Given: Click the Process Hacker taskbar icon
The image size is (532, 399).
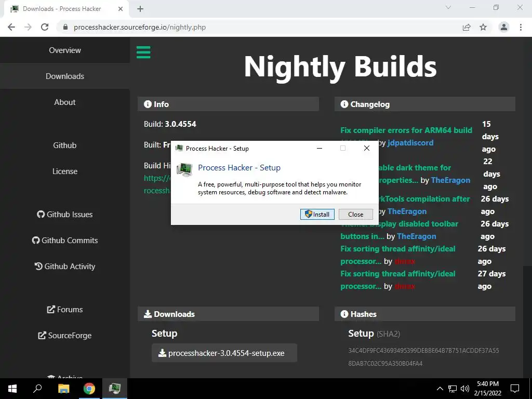Looking at the screenshot, I should tap(115, 389).
